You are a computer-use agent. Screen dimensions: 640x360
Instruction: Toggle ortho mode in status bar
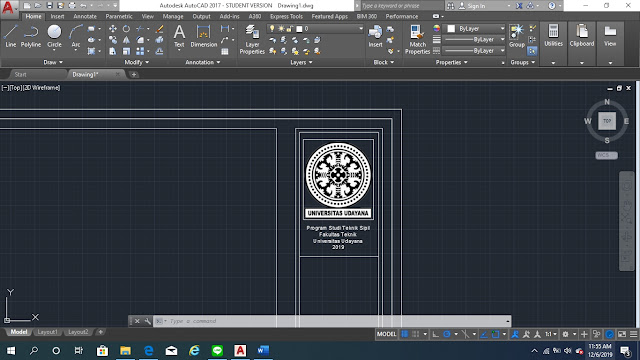tap(436, 334)
